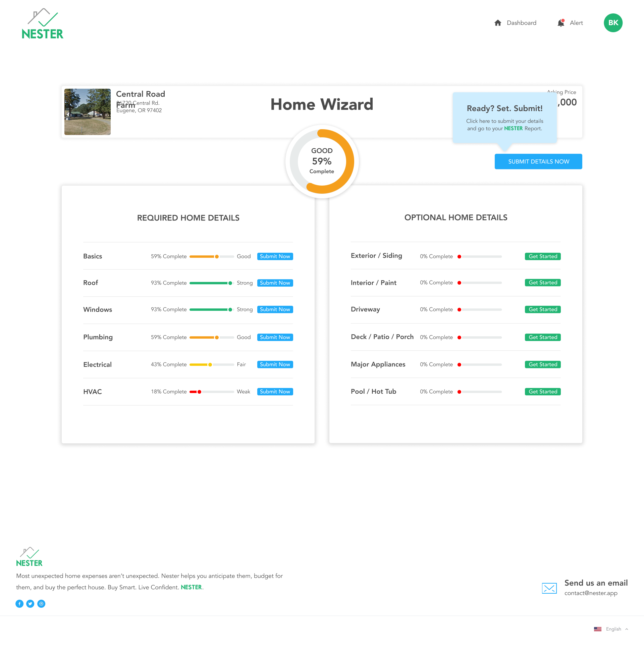This screenshot has width=644, height=645.
Task: Open Dashboard via the home icon
Action: click(x=498, y=23)
